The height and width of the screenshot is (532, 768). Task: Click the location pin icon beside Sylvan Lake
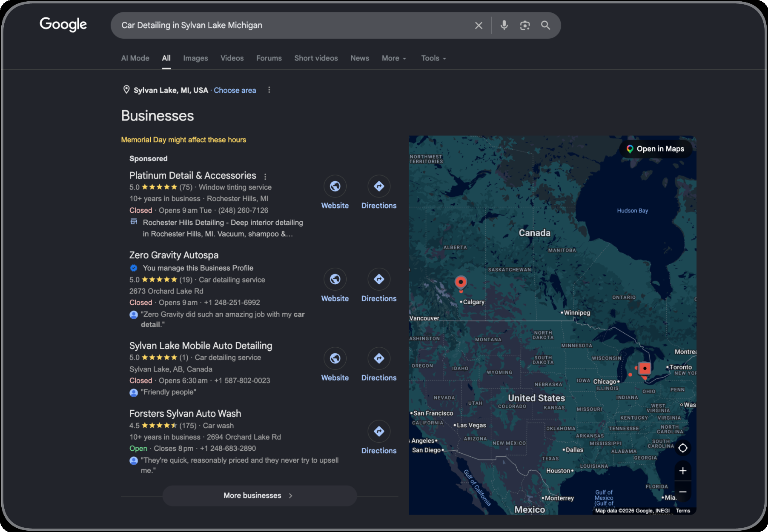pos(126,90)
